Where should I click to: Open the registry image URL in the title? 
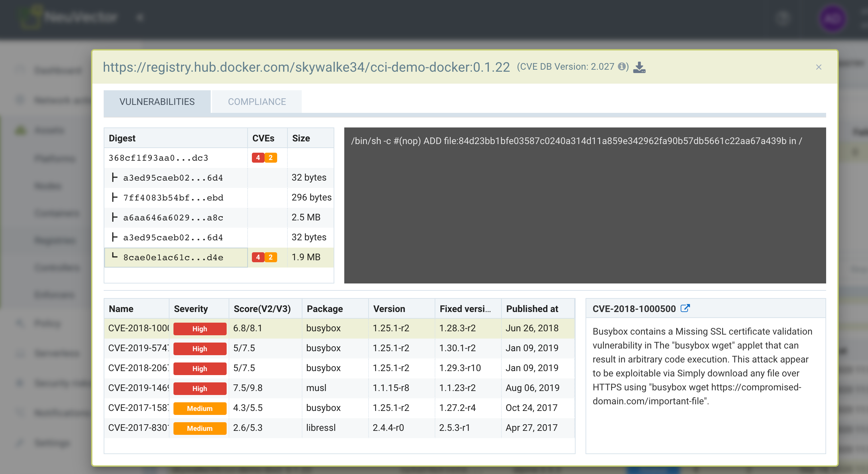(306, 67)
